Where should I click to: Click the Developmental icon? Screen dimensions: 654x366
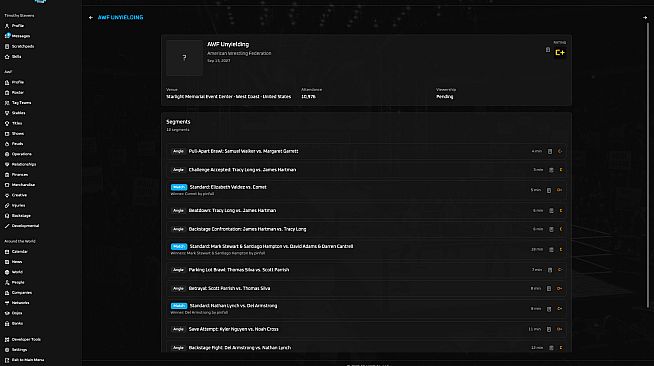click(7, 226)
